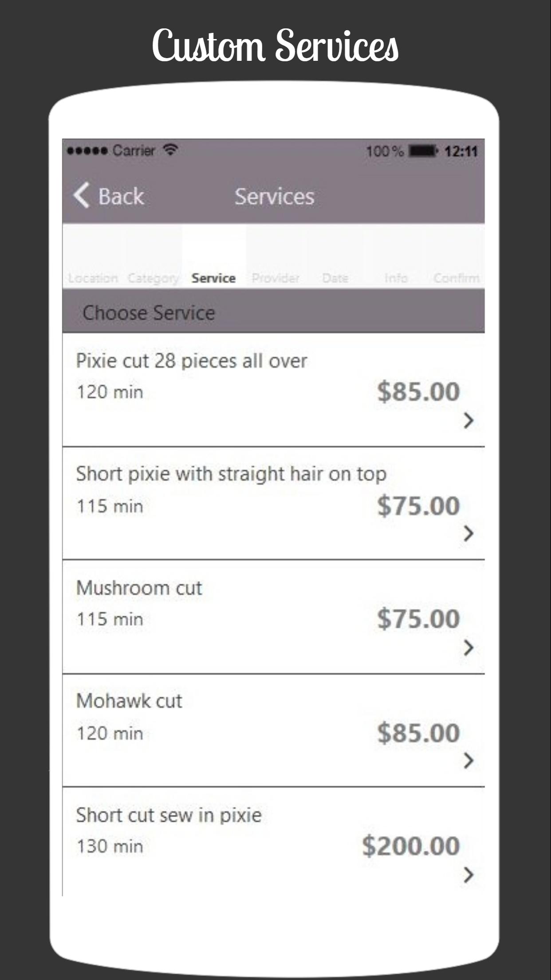Select the Service step tab
Screen dimensions: 551x980
tap(213, 278)
